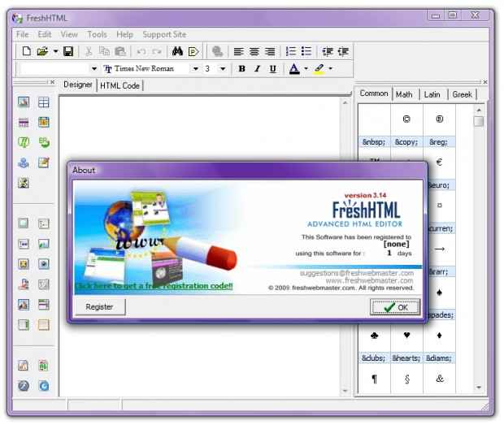Expand the Open folder dropdown arrow
This screenshot has width=504, height=425.
[55, 51]
